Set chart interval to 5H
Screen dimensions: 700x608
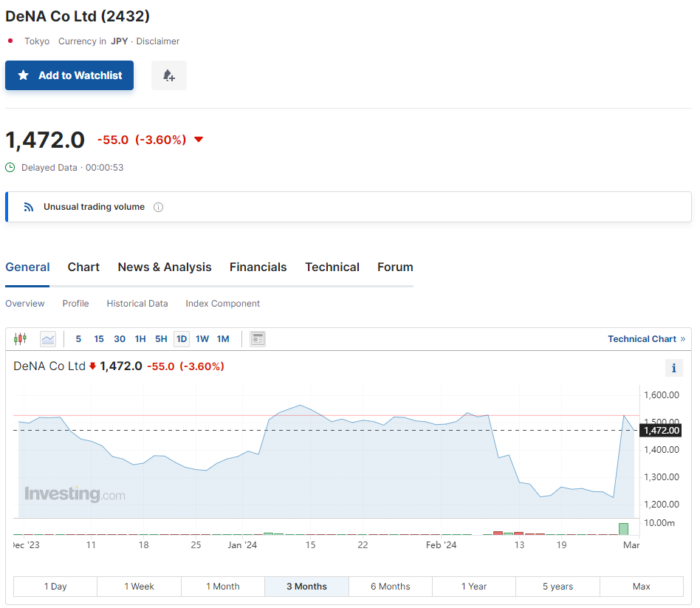[161, 338]
